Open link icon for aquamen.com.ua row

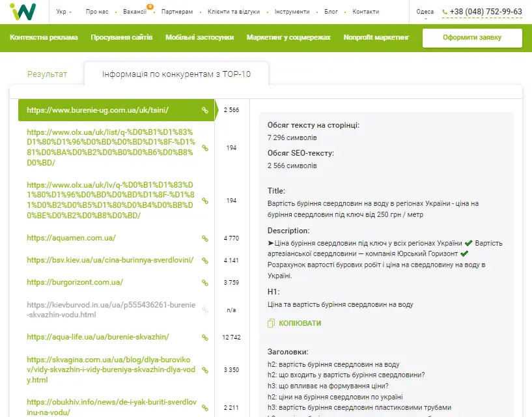click(x=205, y=238)
